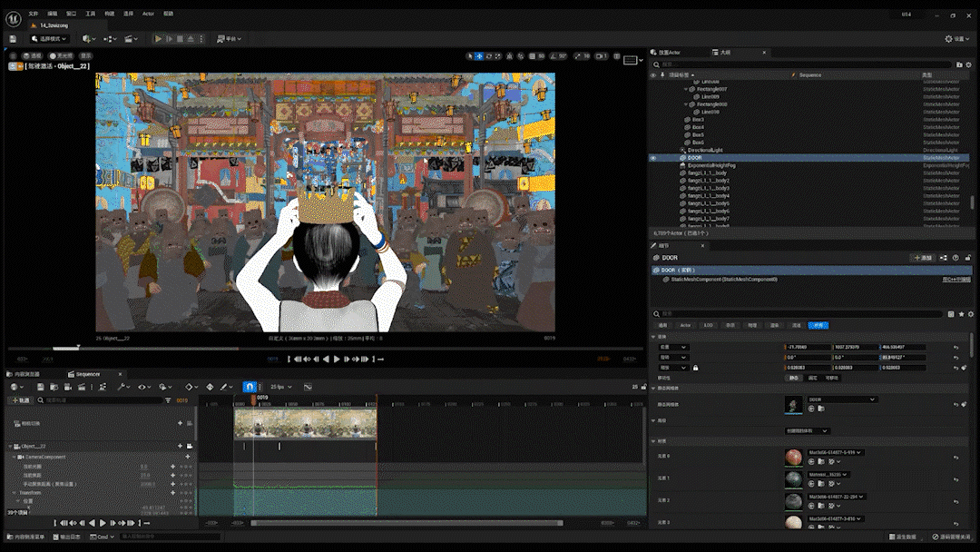The image size is (980, 552).
Task: Click the viewport 显示 show button
Action: click(x=85, y=56)
